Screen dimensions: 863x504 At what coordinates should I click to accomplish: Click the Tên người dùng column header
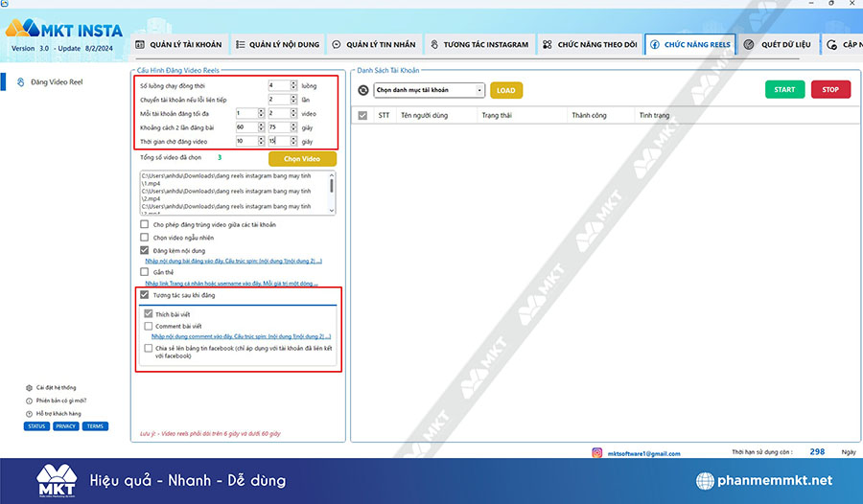tap(425, 116)
